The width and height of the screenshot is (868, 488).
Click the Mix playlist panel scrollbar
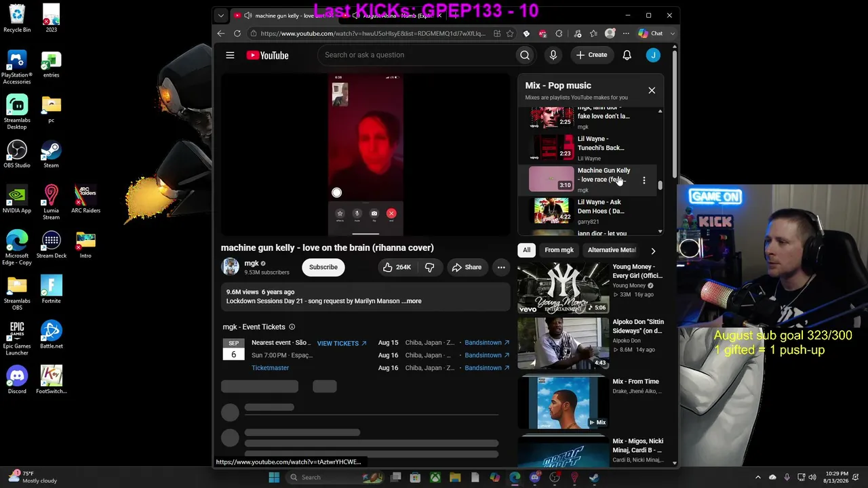point(660,184)
